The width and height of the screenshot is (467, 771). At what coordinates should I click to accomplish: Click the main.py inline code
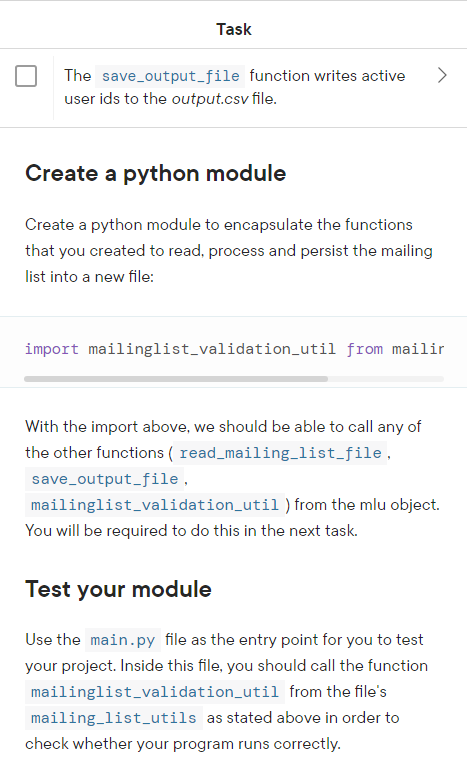[x=123, y=640]
